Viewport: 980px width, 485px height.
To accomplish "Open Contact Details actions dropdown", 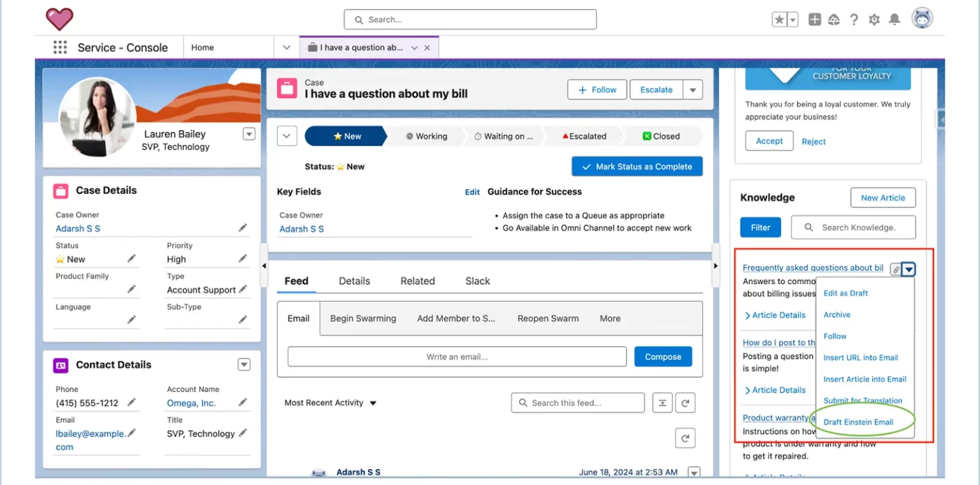I will coord(244,364).
